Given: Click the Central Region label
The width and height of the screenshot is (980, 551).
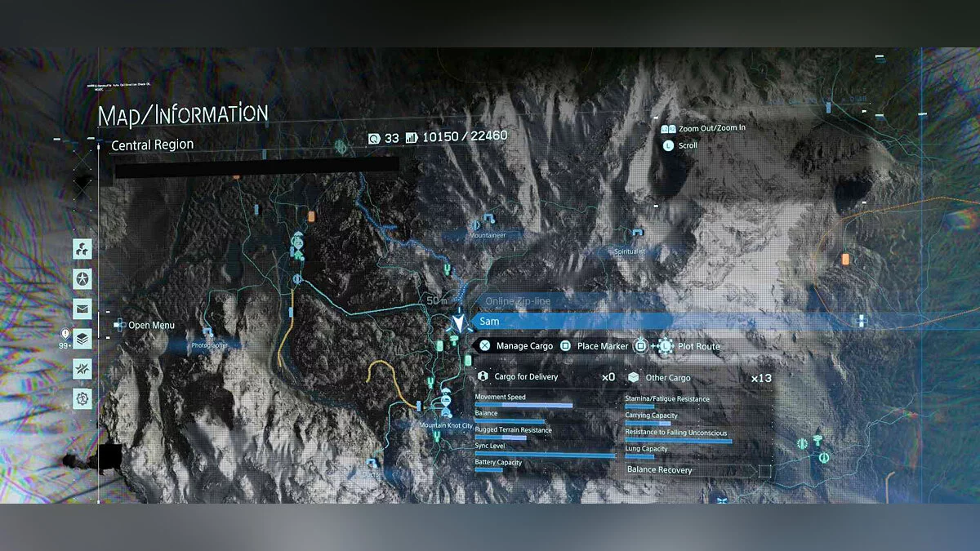Looking at the screenshot, I should (152, 144).
